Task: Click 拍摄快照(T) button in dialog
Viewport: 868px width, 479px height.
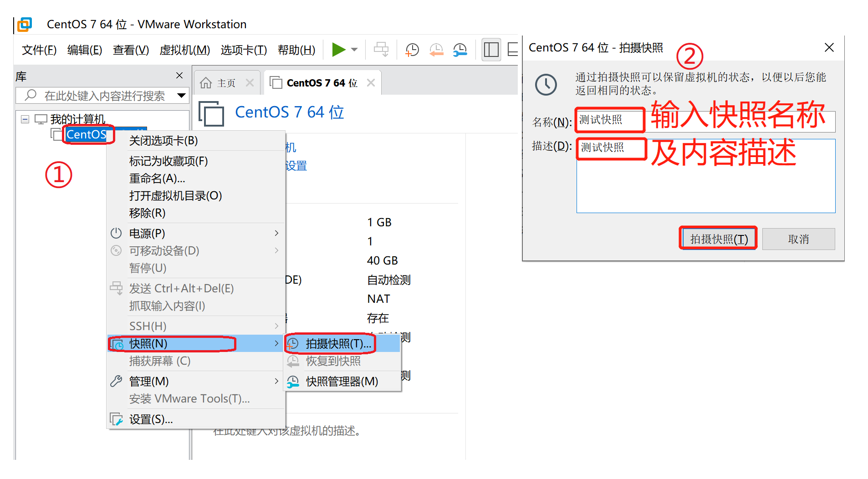Action: point(719,239)
